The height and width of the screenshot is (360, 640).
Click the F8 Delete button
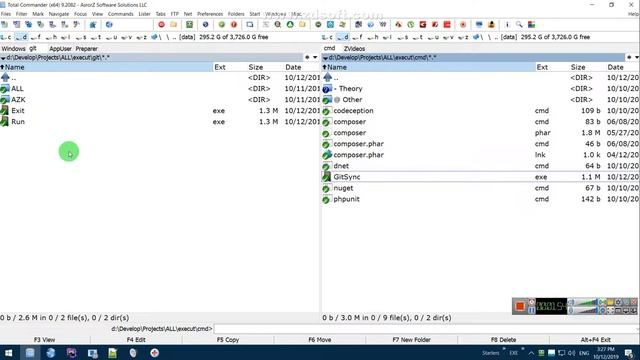[503, 340]
